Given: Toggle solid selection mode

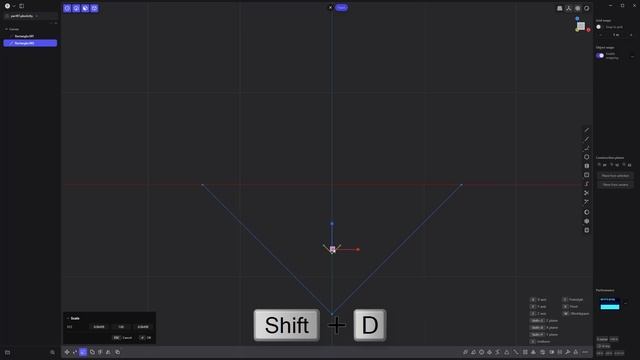Looking at the screenshot, I should (94, 8).
